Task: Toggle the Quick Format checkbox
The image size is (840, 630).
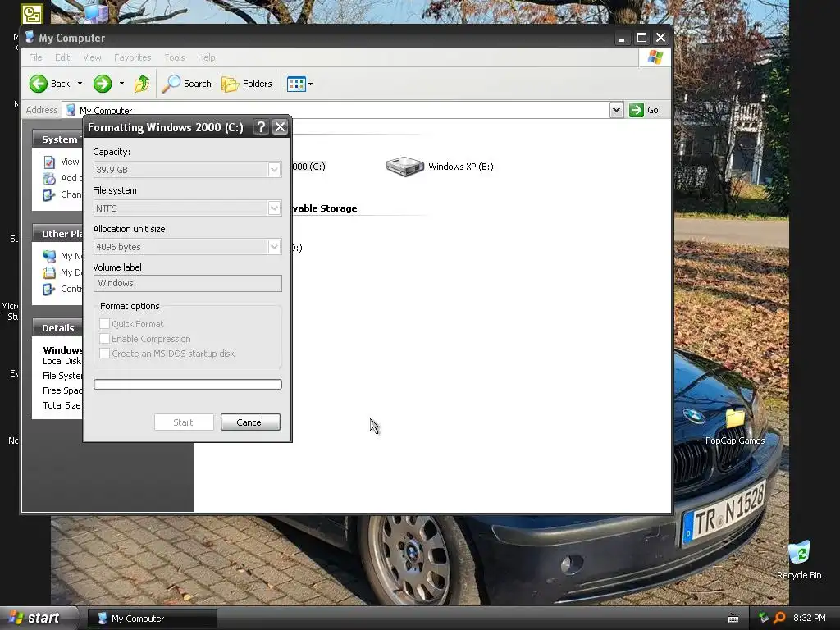Action: pos(104,323)
